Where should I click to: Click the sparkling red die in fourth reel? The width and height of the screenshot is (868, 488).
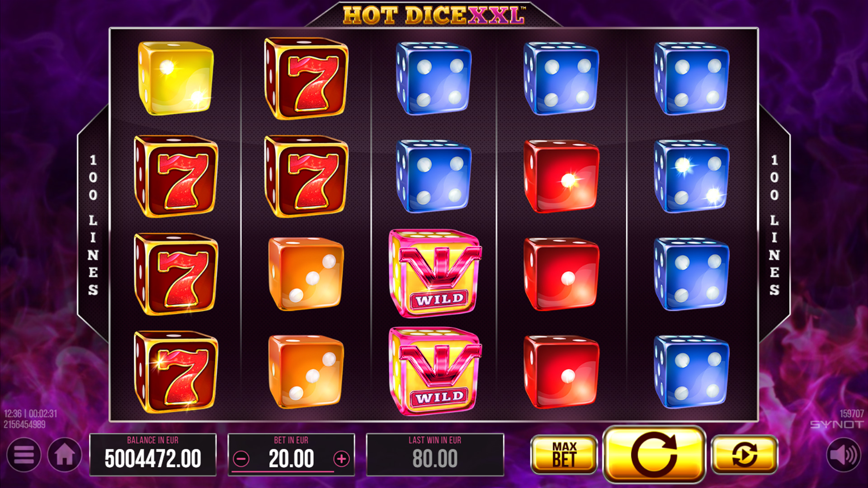(561, 176)
